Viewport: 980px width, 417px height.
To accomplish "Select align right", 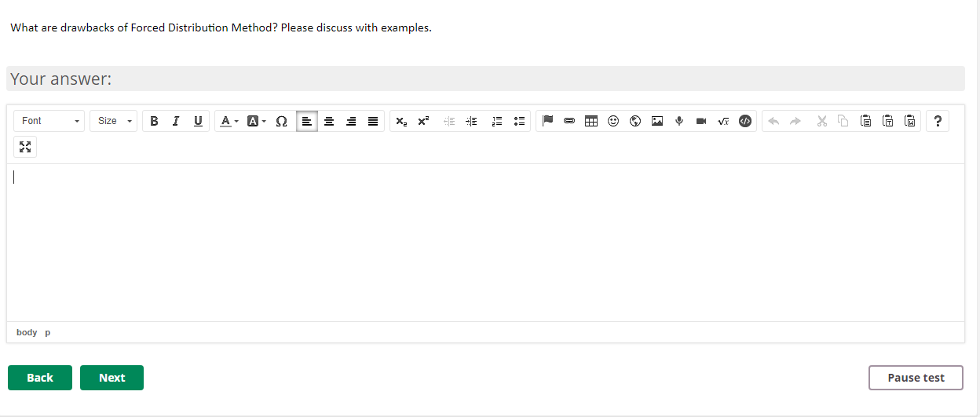I will click(x=351, y=121).
